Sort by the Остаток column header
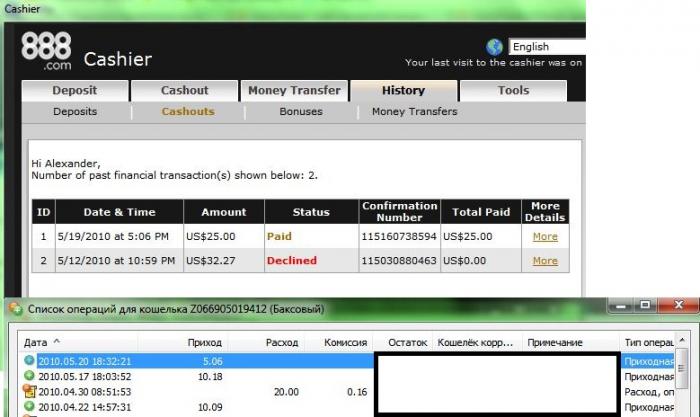Screen dimensions: 700x417 403,342
